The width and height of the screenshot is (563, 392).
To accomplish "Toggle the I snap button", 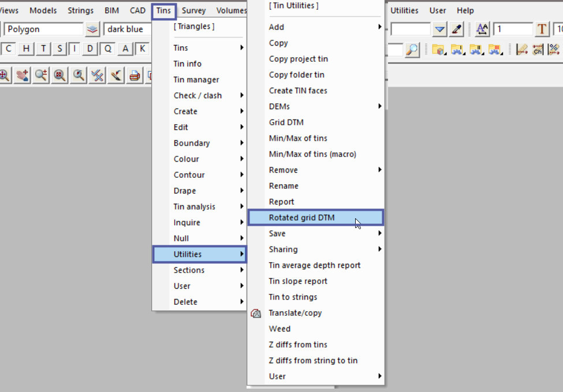I will 74,49.
